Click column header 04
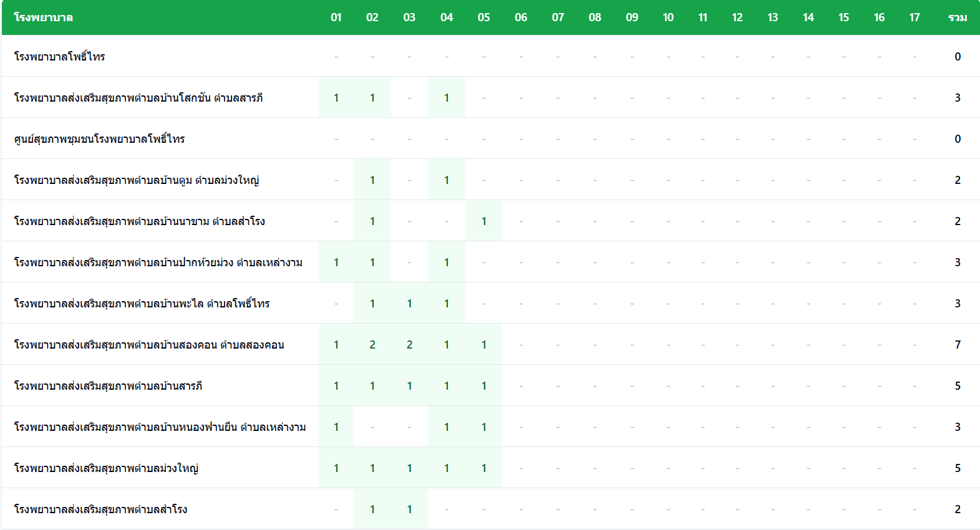 tap(447, 17)
